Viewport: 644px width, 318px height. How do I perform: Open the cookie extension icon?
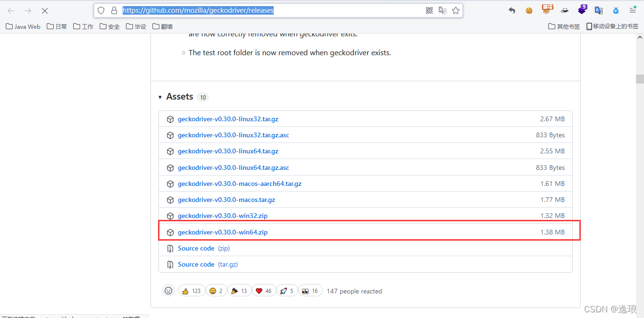pos(529,10)
